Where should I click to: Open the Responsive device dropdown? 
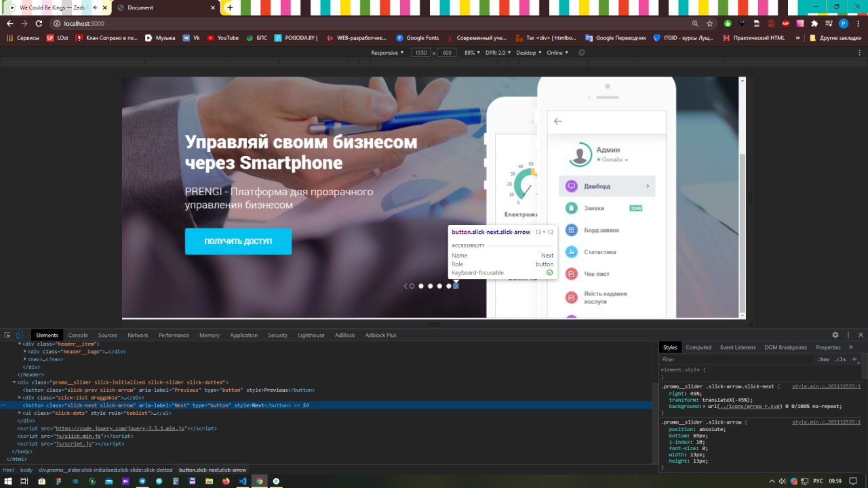pos(387,53)
